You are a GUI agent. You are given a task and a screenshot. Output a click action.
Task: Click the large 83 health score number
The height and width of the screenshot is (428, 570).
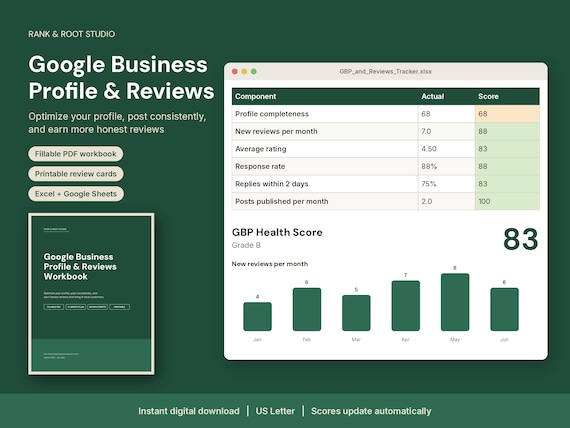[x=520, y=239]
